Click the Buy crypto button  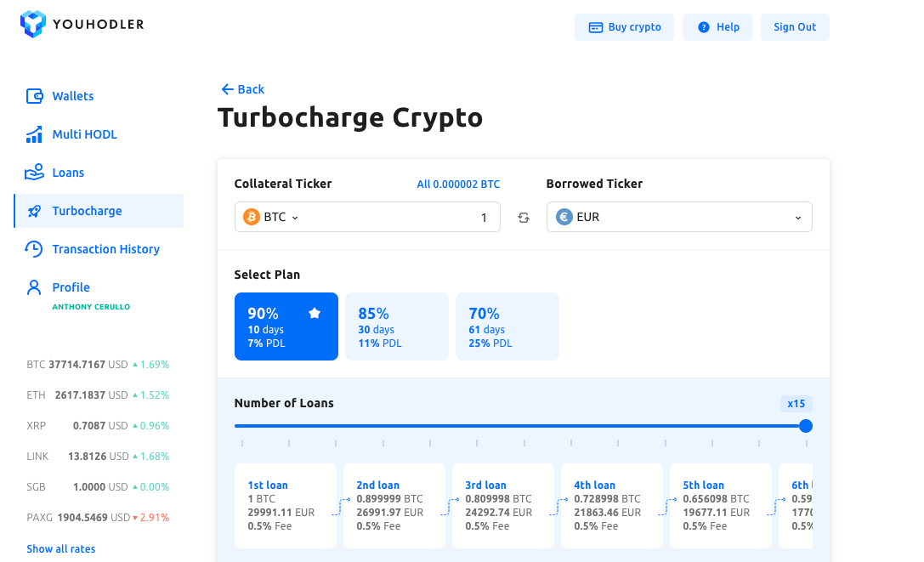pos(625,27)
